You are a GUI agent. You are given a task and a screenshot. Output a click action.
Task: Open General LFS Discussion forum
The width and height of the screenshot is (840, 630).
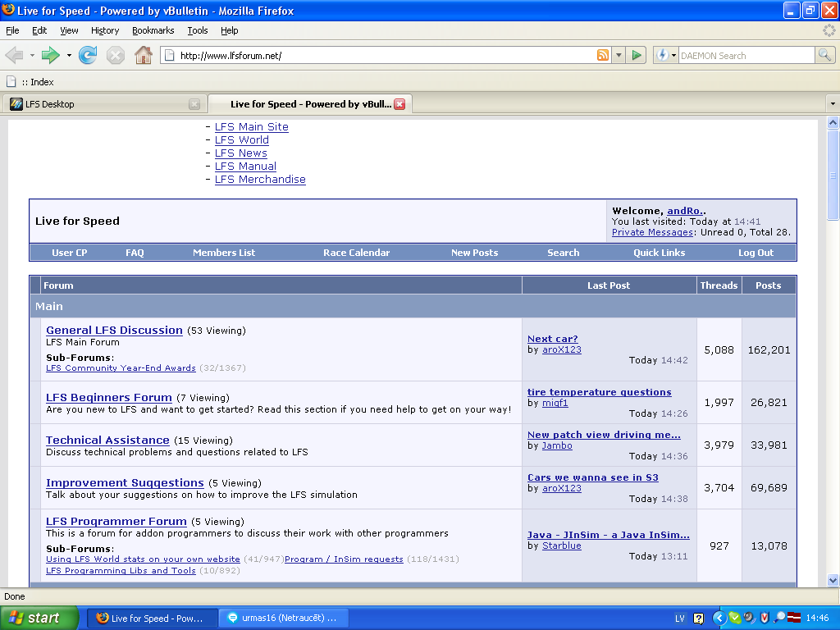coord(114,331)
